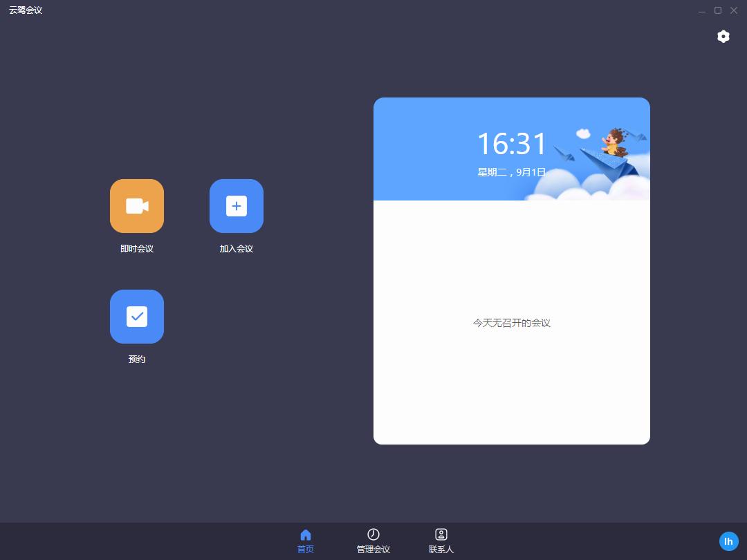This screenshot has height=560, width=747.
Task: Click the date text 星期二，9月1日
Action: point(512,172)
